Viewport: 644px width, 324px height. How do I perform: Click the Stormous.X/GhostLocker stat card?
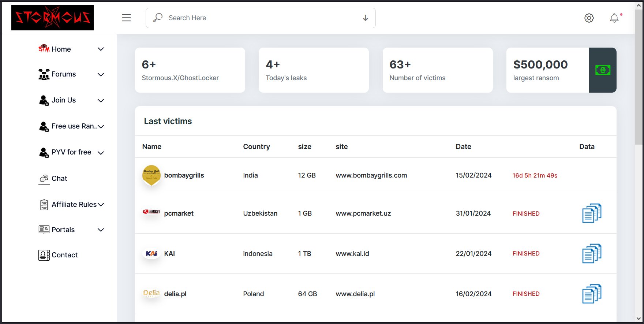[x=190, y=70]
